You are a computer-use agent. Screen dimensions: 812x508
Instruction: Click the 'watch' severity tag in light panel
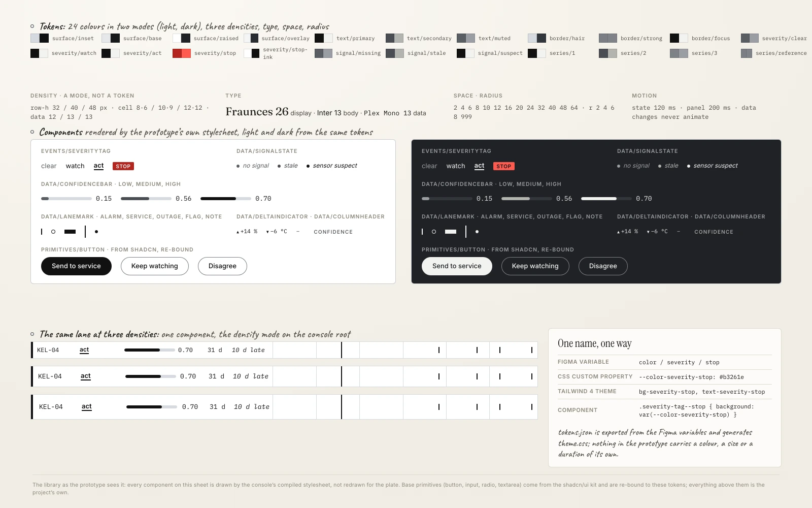coord(75,166)
